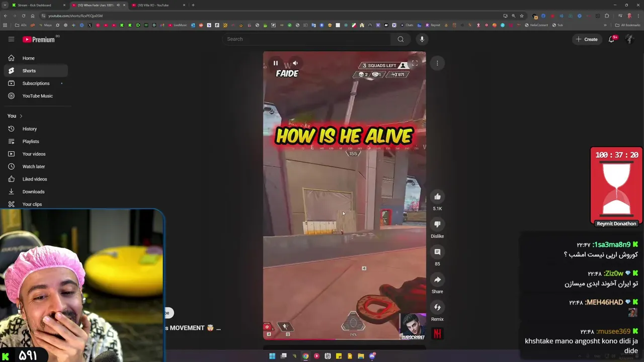This screenshot has height=362, width=644.
Task: Open Chrome three-dot menu
Action: tap(638, 16)
